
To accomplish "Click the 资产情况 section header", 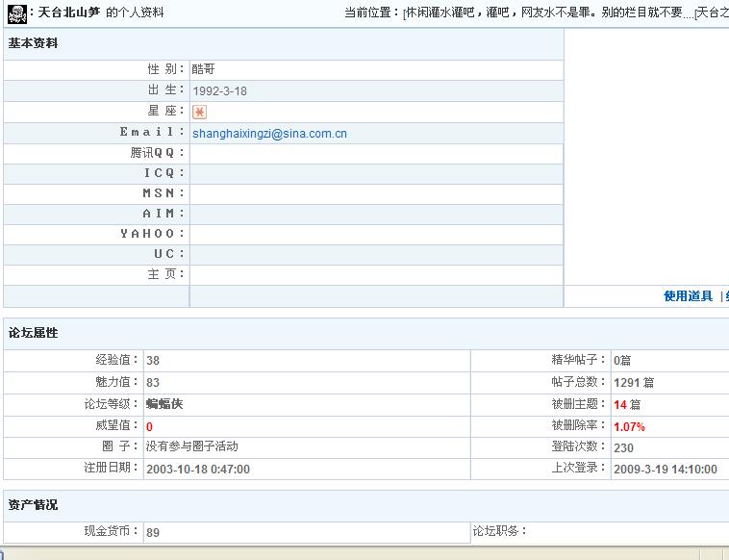I will pyautogui.click(x=33, y=504).
